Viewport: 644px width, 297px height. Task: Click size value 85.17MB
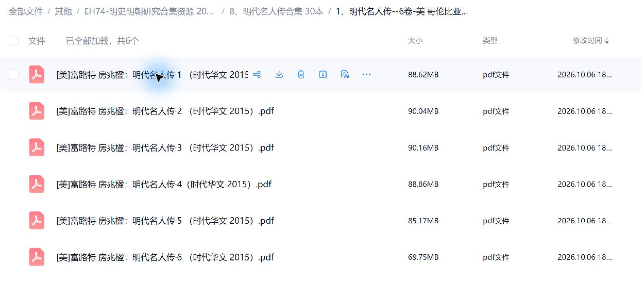[423, 221]
